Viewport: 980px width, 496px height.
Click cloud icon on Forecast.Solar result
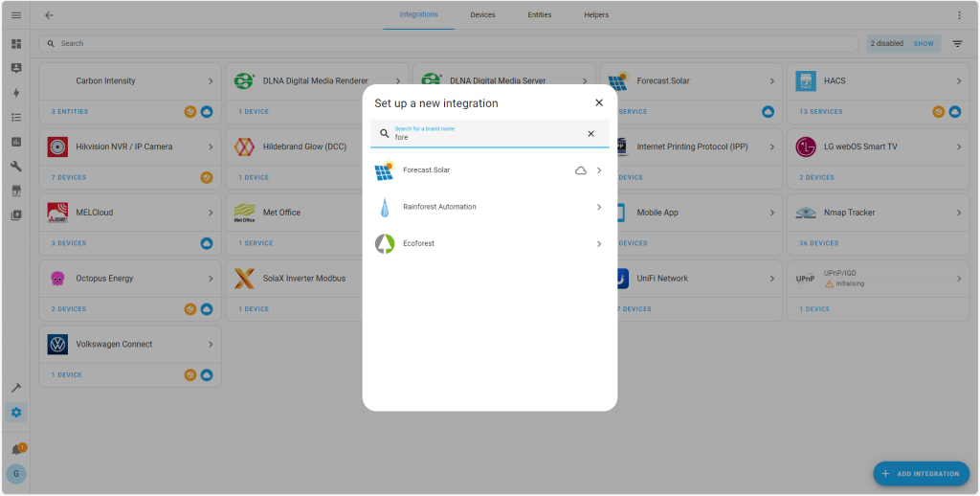581,170
